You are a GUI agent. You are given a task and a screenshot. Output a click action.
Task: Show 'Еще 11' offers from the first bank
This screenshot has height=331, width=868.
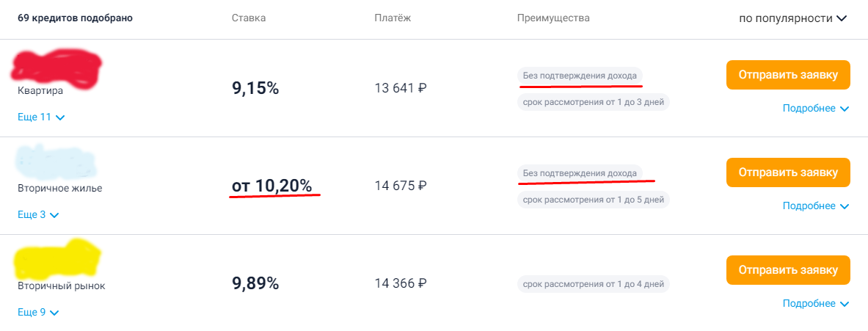[41, 117]
